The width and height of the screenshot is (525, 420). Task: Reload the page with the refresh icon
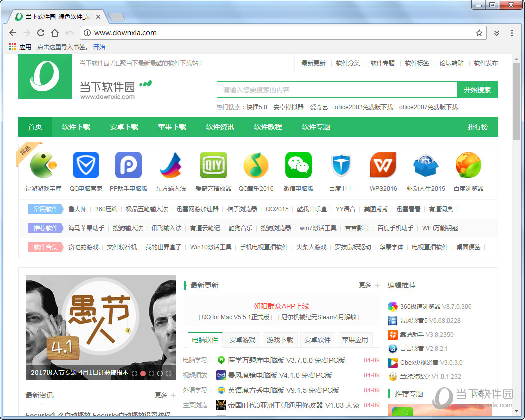[x=41, y=33]
